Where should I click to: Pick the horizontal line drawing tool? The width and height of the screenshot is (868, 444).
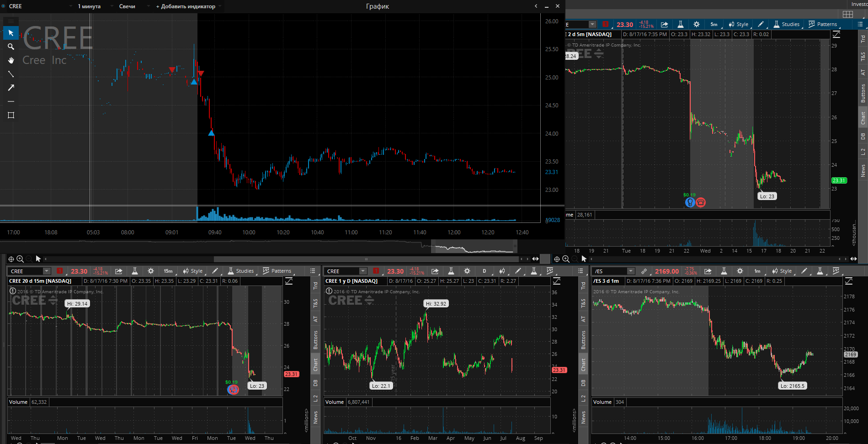tap(11, 101)
